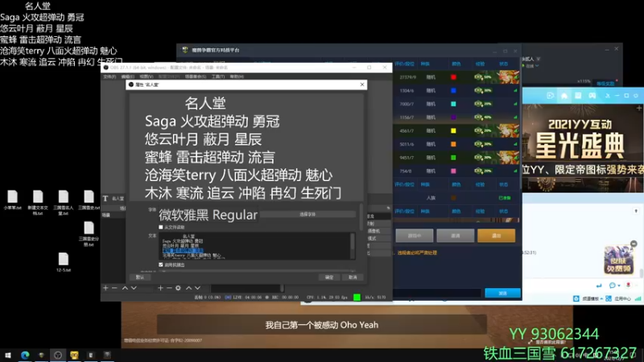Open the 2021YY互动 星光盛典 banner
This screenshot has width=644, height=362.
coord(583,148)
